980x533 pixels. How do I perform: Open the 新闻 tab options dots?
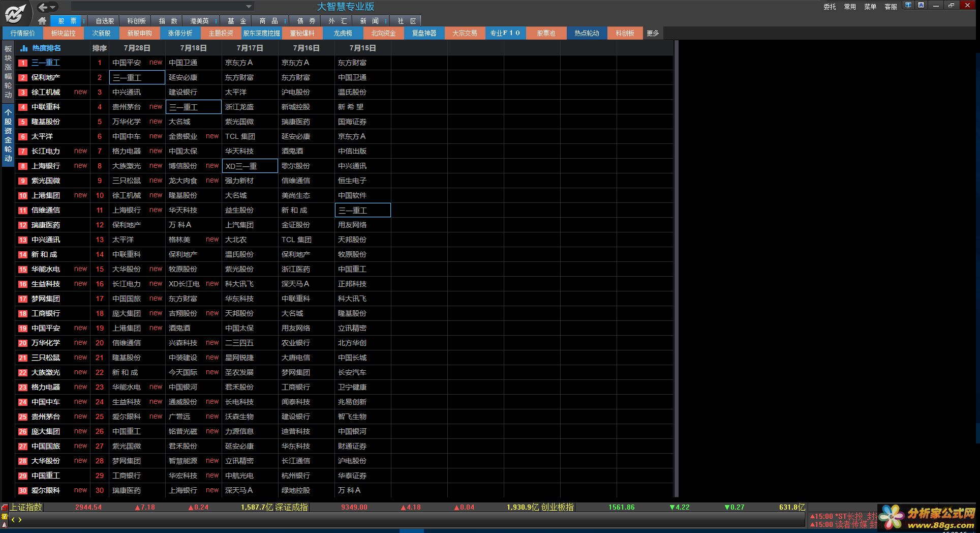pos(386,21)
